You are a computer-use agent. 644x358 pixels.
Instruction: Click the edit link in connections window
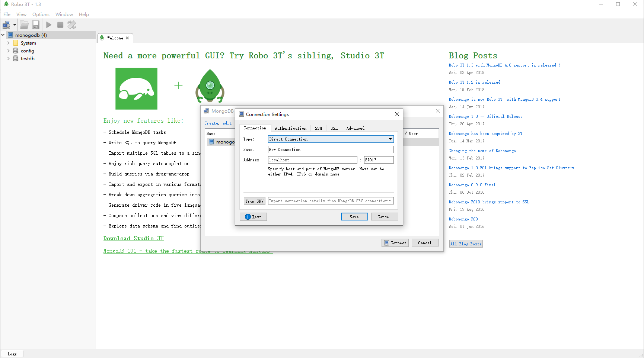tap(227, 123)
